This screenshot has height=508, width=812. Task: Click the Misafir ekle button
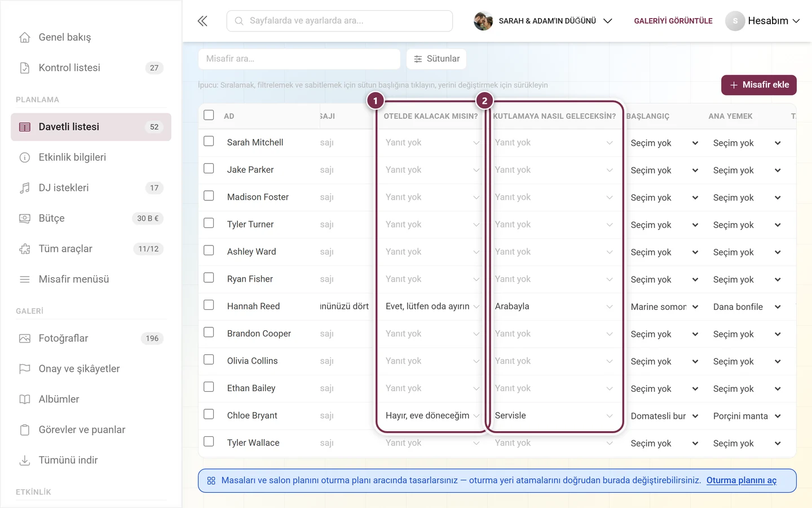[759, 85]
